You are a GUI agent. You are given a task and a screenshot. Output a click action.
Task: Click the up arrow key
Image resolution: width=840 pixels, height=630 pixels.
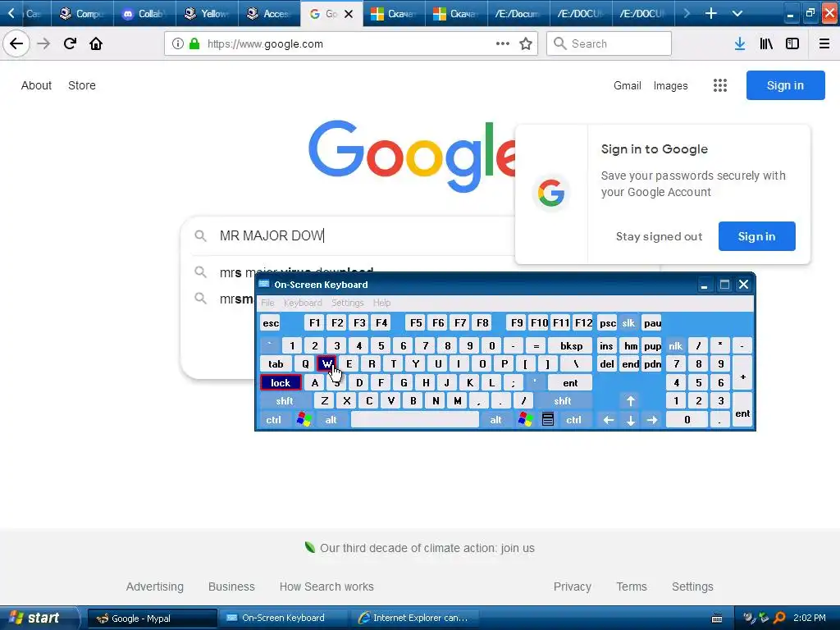(631, 400)
